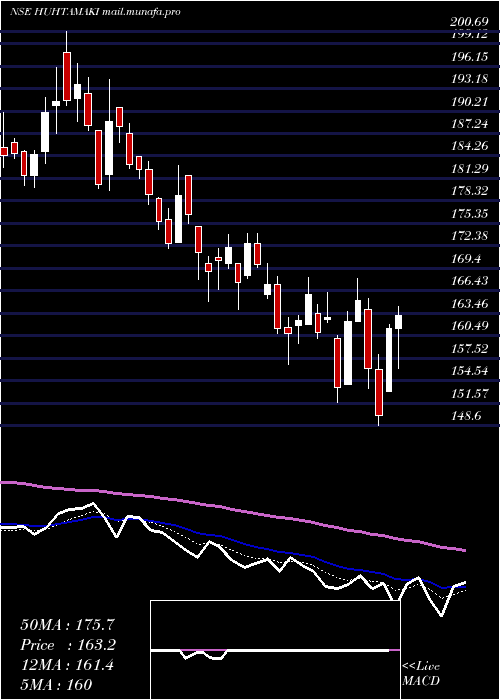This screenshot has width=500, height=700.
Task: Click the 200.69 price axis label
Action: (470, 21)
